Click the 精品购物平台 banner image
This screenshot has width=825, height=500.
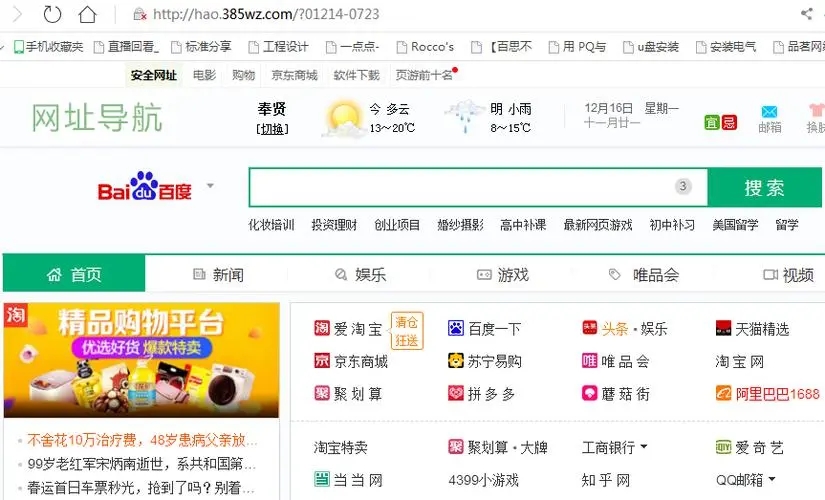[x=141, y=360]
